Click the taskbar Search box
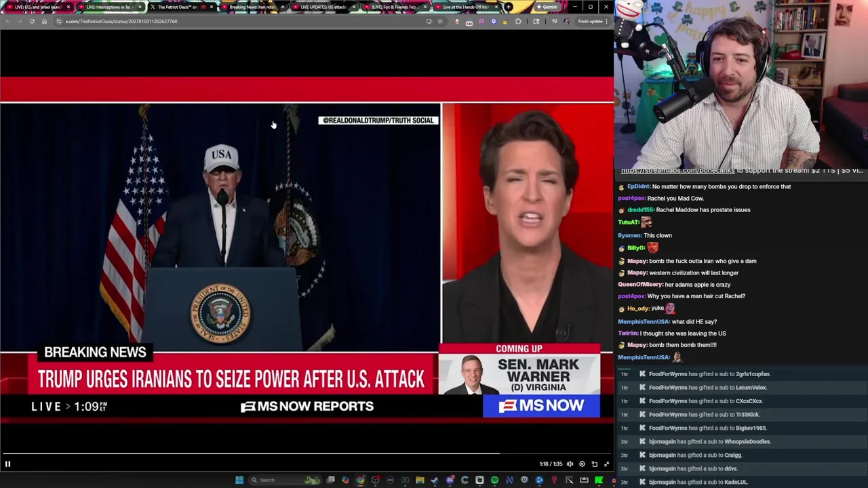 coord(285,480)
